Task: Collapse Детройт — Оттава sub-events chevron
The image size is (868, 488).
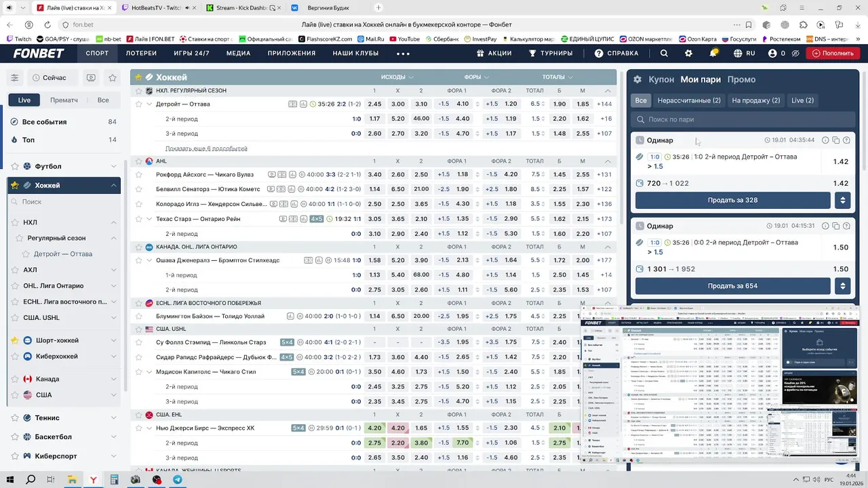Action: click(149, 104)
